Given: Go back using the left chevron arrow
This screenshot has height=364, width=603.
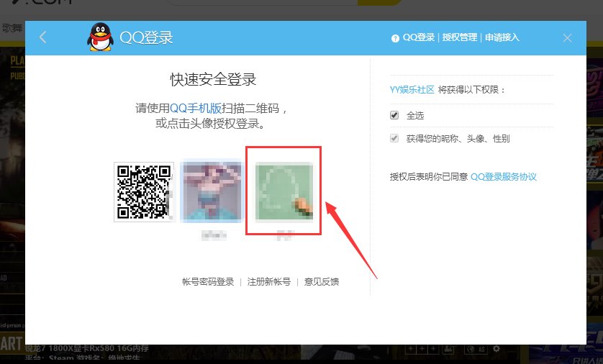Looking at the screenshot, I should point(42,37).
